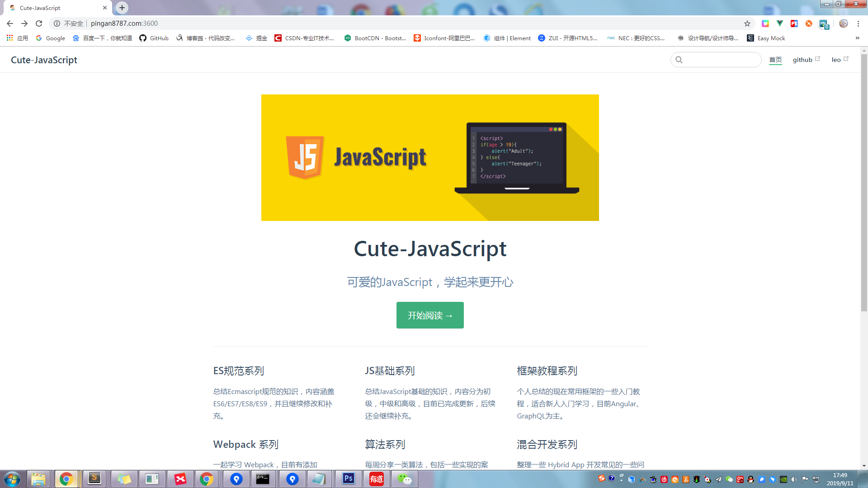Image resolution: width=868 pixels, height=488 pixels.
Task: Click the site info 'not secure' icon
Action: coord(57,23)
